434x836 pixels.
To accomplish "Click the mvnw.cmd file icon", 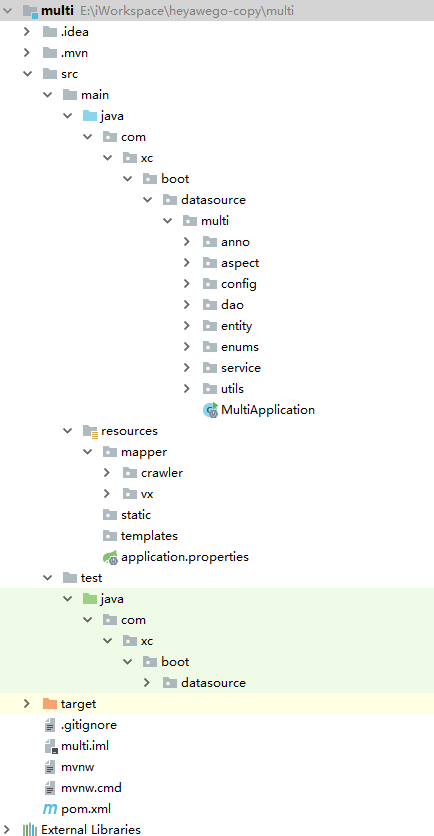I will [50, 787].
